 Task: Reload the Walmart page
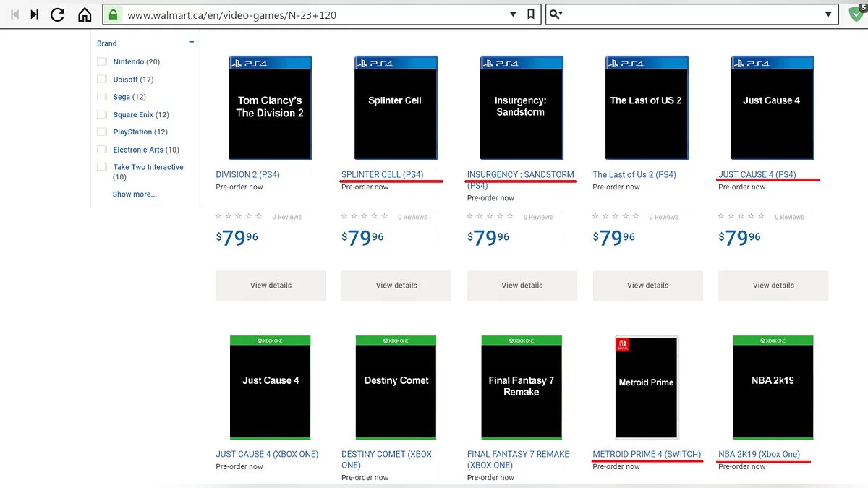coord(58,14)
